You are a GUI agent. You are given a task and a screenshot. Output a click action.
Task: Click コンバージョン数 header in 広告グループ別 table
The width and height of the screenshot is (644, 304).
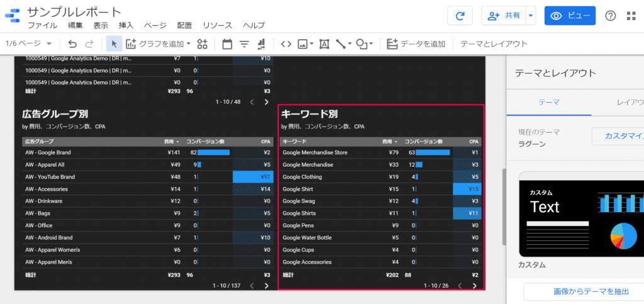pyautogui.click(x=205, y=142)
